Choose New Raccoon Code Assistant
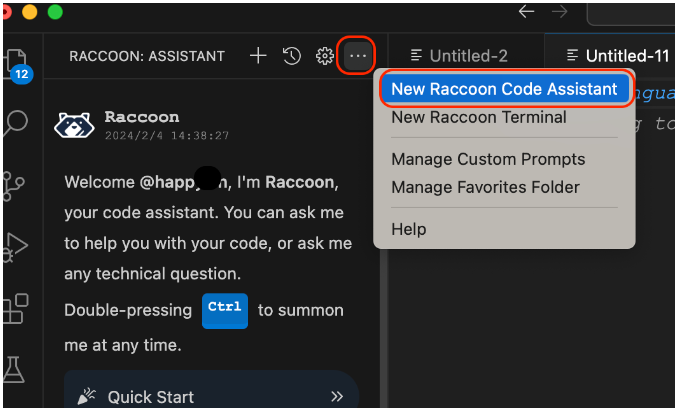Screen dimensions: 675x409 pyautogui.click(x=504, y=89)
